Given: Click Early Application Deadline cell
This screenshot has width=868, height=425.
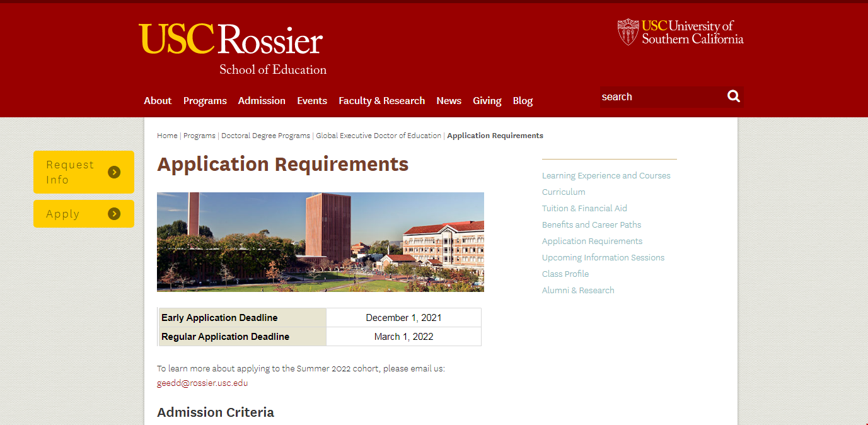Looking at the screenshot, I should 242,318.
